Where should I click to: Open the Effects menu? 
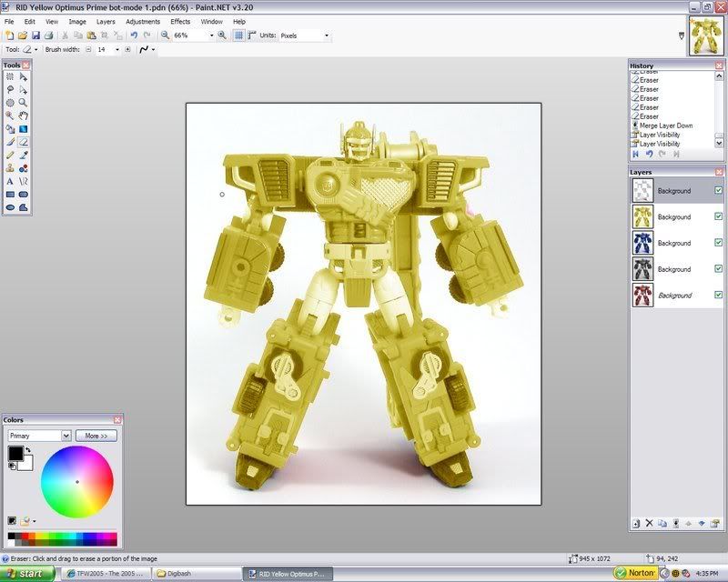180,21
